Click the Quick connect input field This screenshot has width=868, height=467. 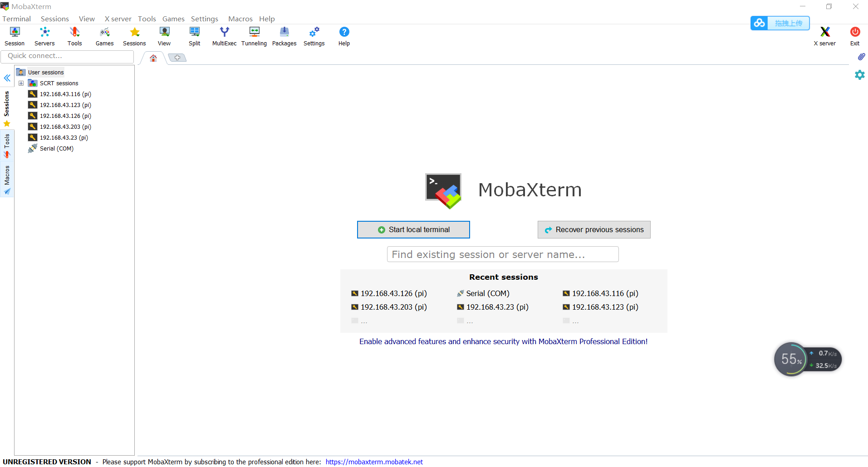(67, 56)
